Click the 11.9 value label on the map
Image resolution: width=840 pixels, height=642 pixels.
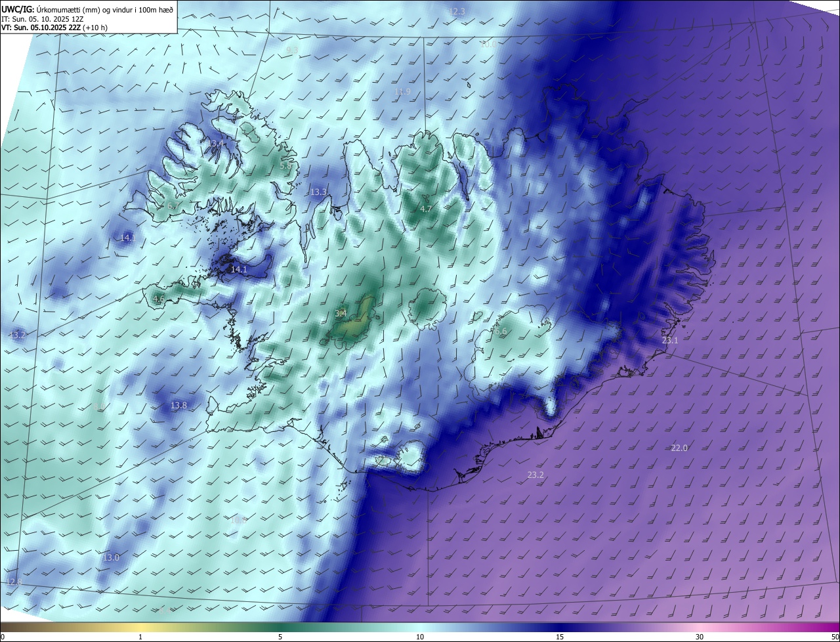pos(402,92)
